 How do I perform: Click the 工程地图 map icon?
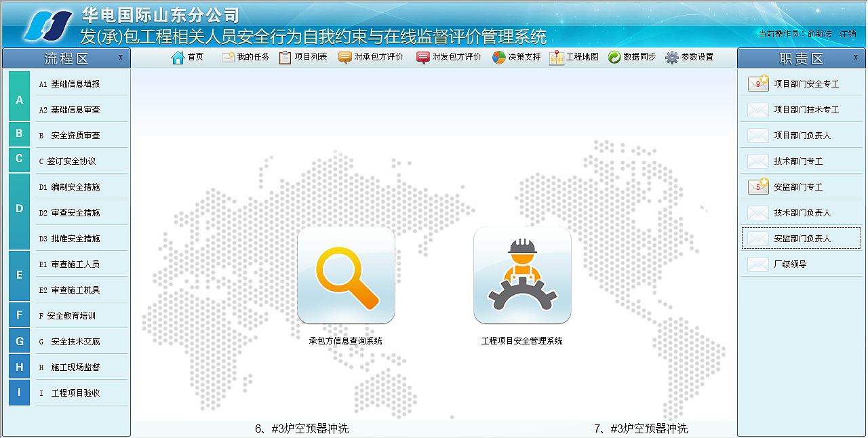557,58
